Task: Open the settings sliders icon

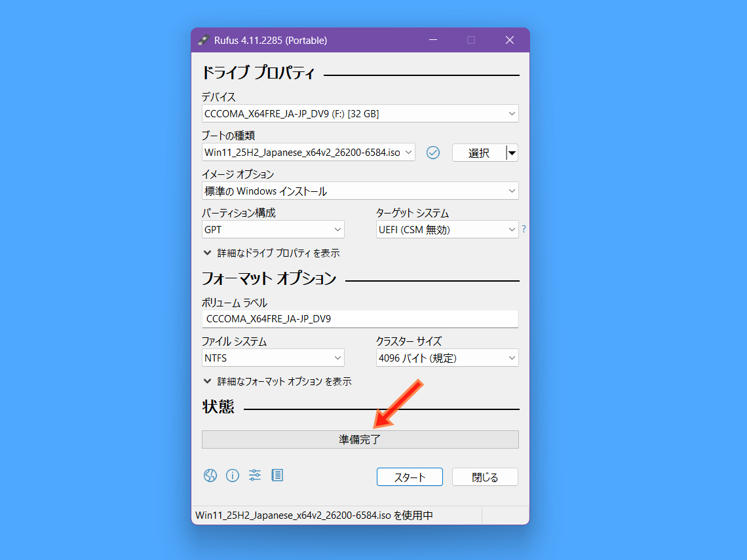Action: pos(255,476)
